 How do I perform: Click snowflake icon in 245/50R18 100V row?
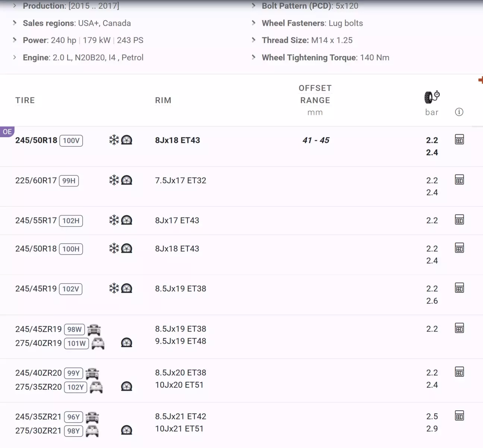coord(114,140)
